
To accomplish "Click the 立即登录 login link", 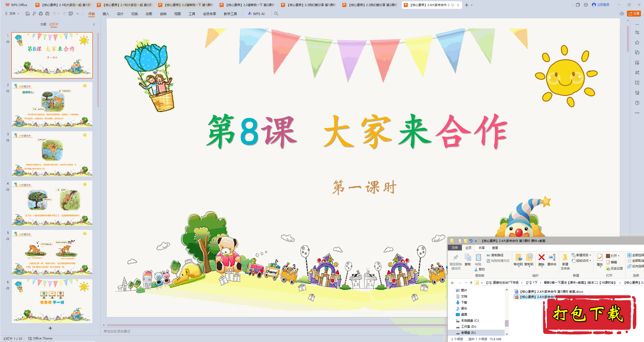I will [x=601, y=5].
